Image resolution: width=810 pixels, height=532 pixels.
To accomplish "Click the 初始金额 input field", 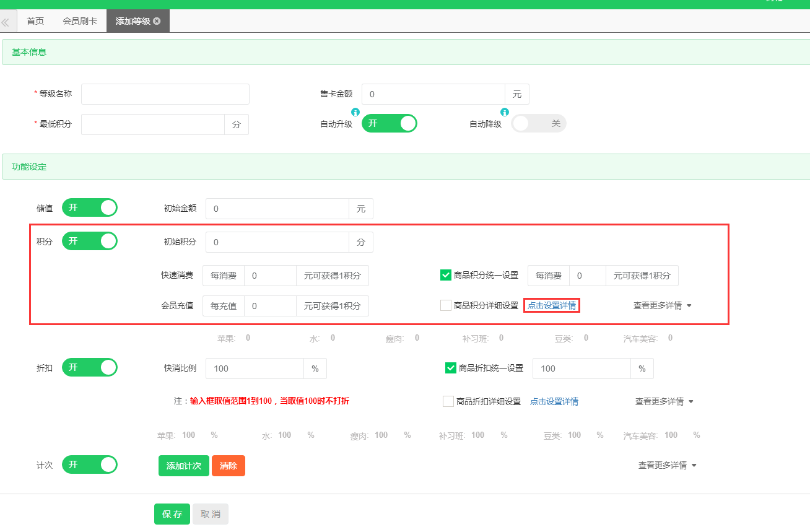I will 277,209.
